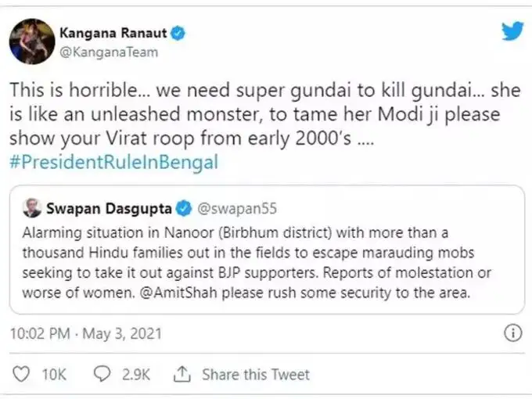Click the Twitter bird logo

point(512,32)
